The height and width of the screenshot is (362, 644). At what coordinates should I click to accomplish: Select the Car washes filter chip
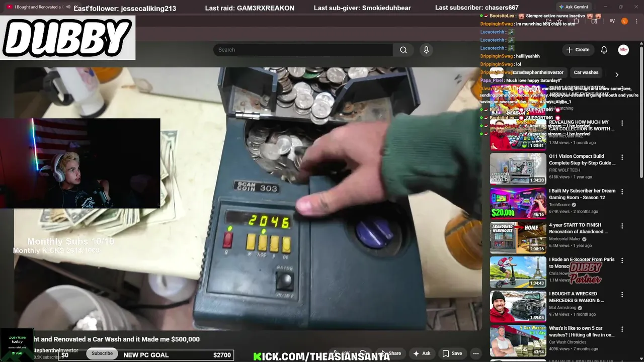click(x=586, y=72)
